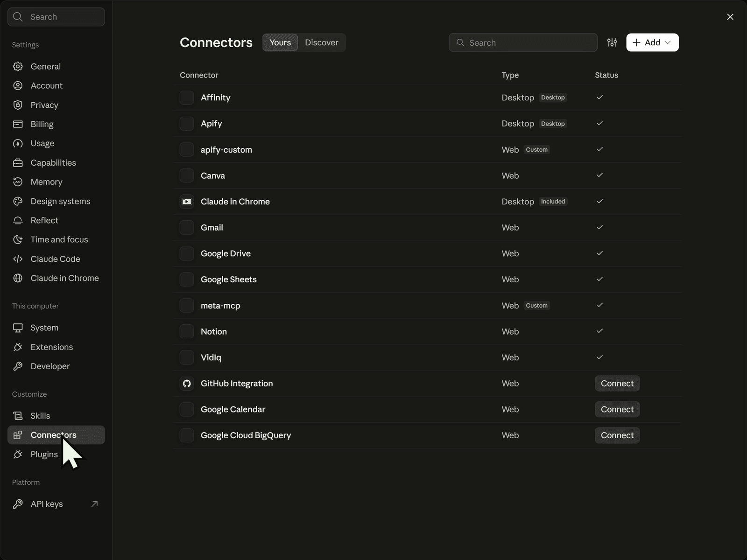Click the Included badge on Claude in Chrome
The image size is (747, 560).
coord(553,202)
